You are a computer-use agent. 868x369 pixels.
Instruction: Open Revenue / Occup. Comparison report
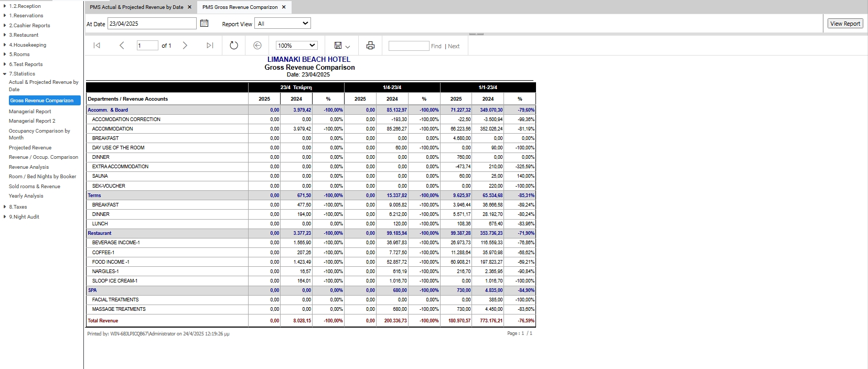(44, 157)
